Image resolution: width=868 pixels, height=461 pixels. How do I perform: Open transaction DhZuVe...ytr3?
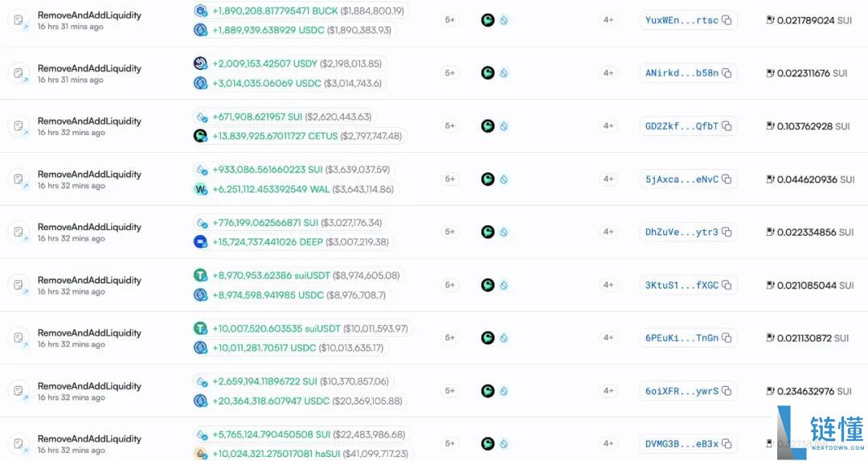click(682, 233)
